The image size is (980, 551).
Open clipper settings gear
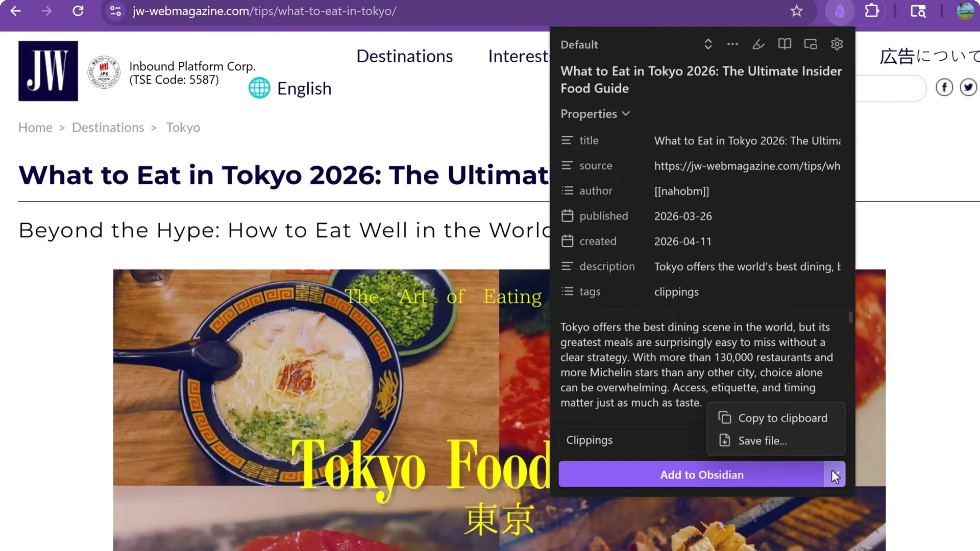pos(837,45)
